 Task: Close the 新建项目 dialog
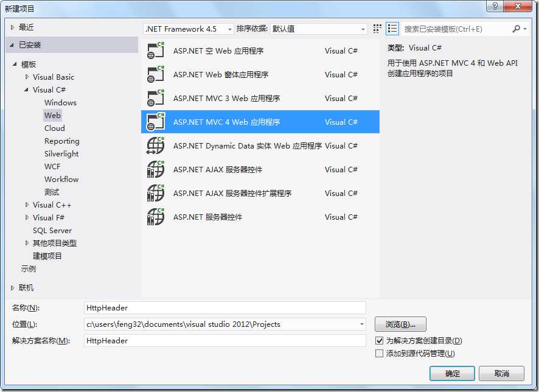[x=518, y=6]
